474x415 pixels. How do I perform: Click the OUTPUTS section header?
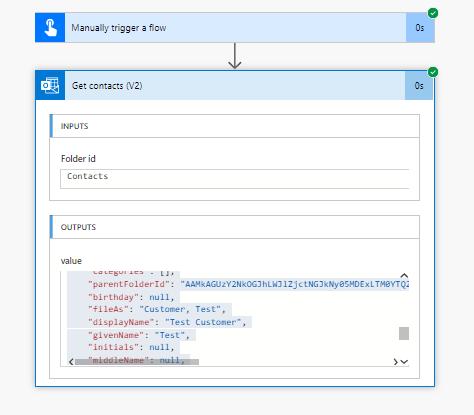point(235,227)
